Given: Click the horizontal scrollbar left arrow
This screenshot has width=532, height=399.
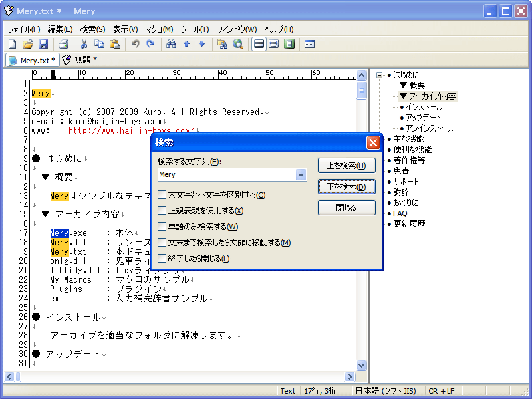Looking at the screenshot, I should [9, 376].
